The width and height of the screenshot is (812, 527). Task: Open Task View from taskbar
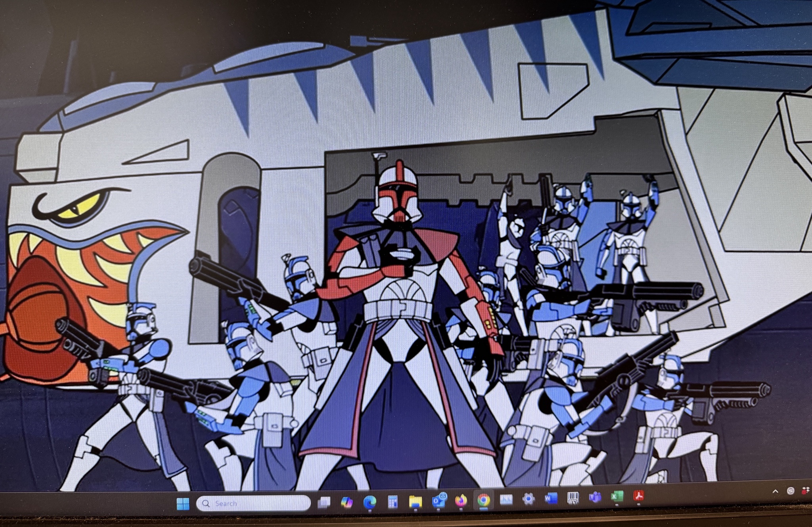coord(324,502)
